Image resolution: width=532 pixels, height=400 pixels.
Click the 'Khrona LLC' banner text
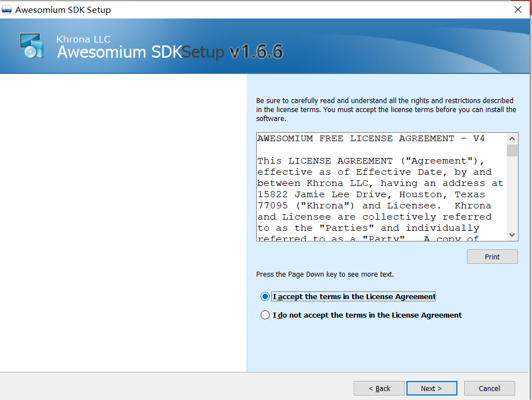point(84,39)
